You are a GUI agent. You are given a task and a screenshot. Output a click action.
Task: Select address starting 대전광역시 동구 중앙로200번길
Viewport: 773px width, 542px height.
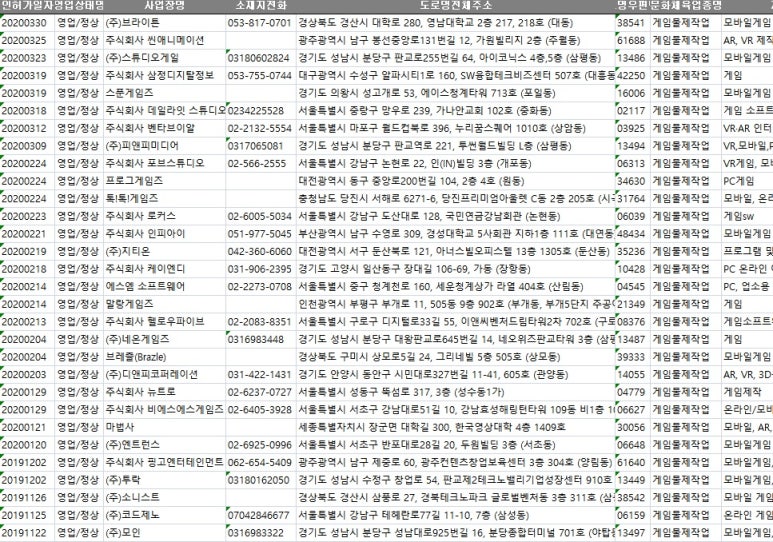point(456,181)
